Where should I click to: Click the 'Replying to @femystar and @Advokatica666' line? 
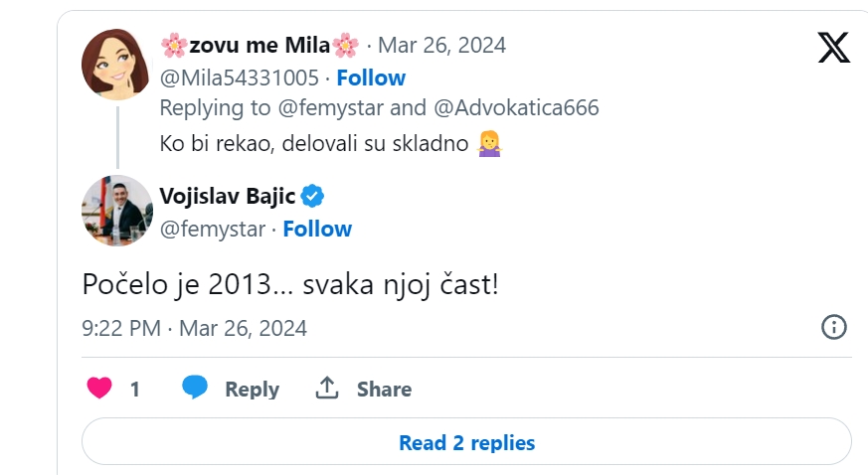(x=379, y=107)
